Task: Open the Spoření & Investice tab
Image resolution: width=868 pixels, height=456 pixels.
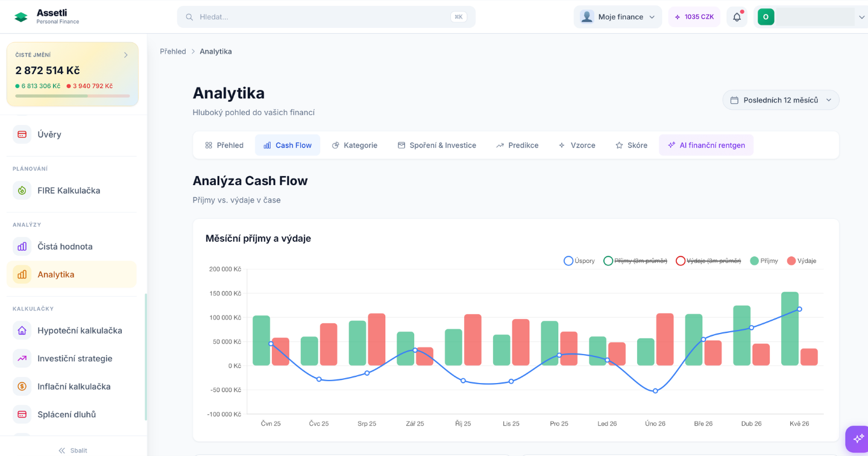Action: [x=437, y=145]
